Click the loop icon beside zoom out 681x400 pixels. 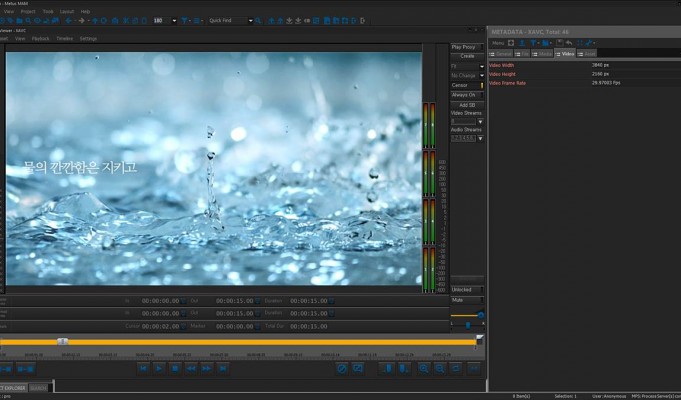pyautogui.click(x=456, y=369)
